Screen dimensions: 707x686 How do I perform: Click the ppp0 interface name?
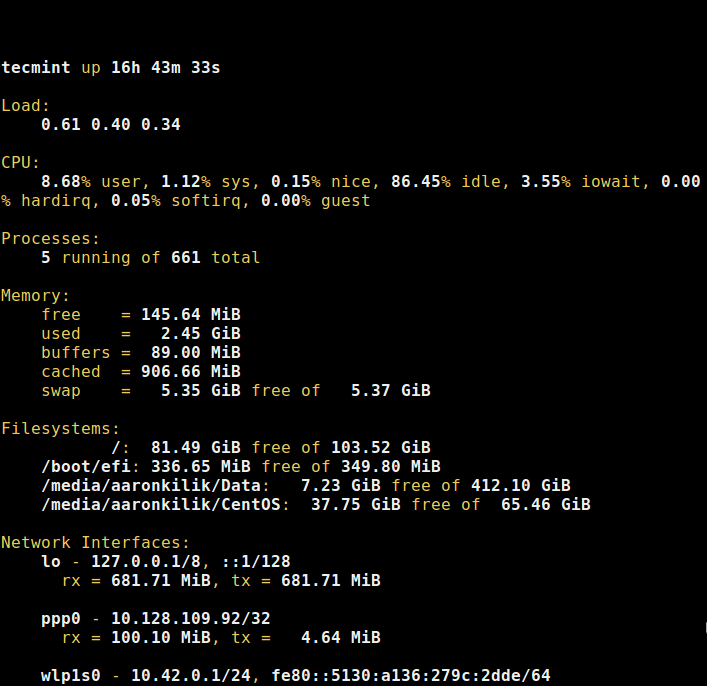[x=61, y=619]
